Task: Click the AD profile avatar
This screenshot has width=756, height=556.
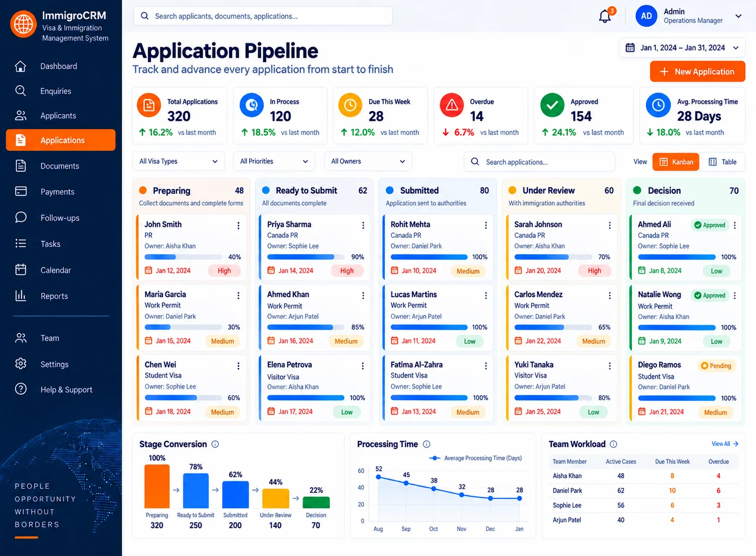Action: point(646,16)
